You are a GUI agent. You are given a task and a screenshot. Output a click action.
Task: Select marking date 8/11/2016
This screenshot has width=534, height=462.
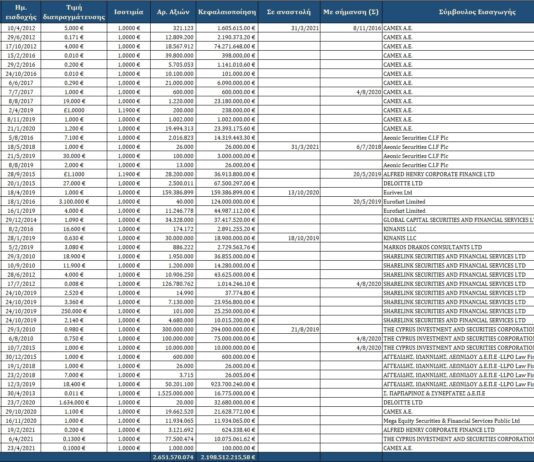tap(367, 28)
